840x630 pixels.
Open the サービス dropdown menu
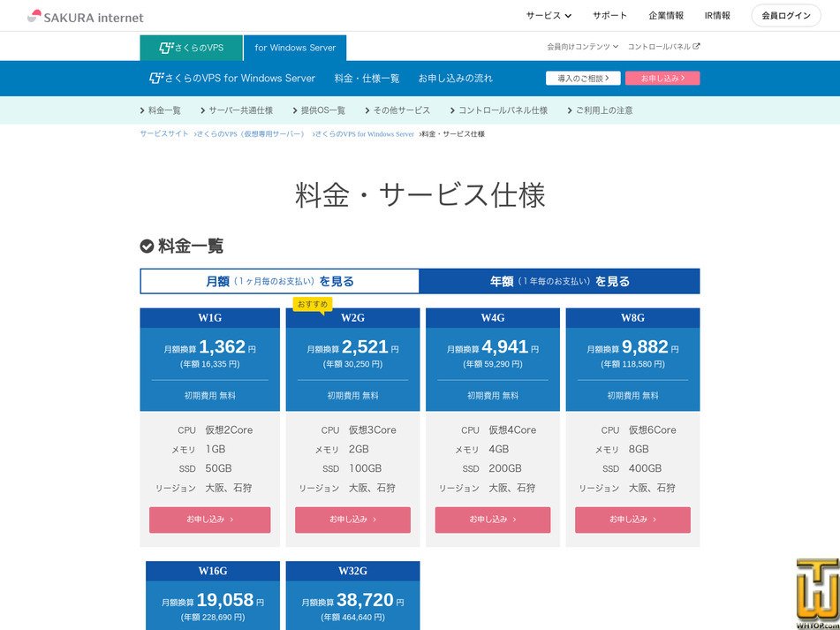coord(549,16)
